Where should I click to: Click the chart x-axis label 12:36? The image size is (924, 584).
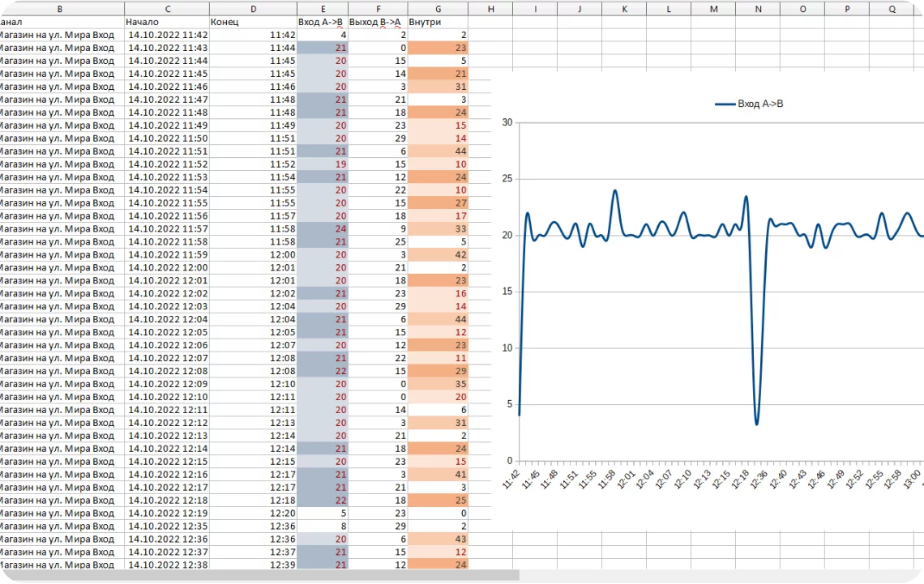[759, 480]
